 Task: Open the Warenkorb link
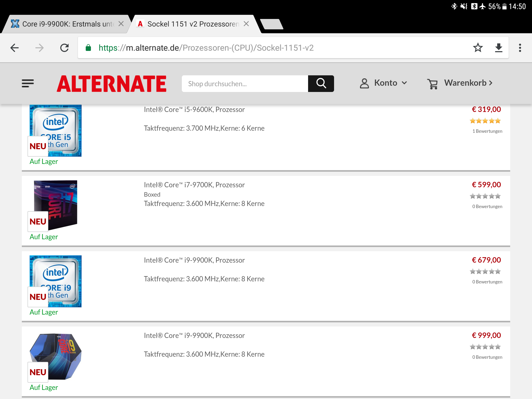(468, 83)
